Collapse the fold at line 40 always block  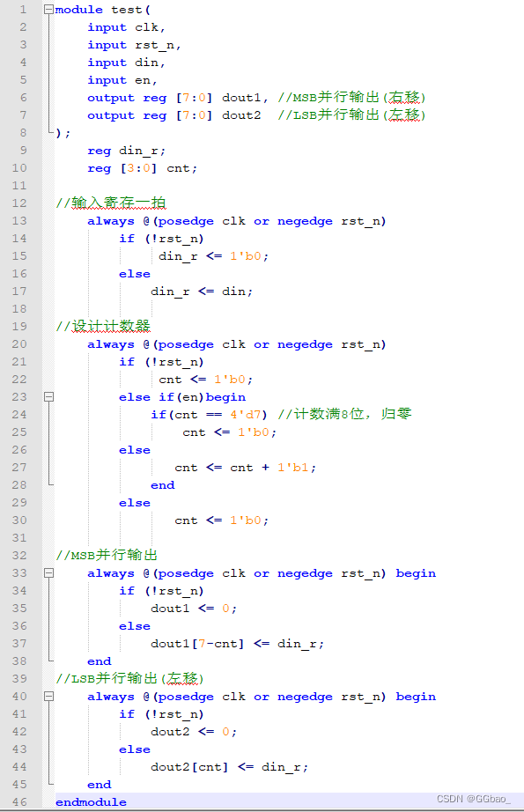tap(48, 696)
